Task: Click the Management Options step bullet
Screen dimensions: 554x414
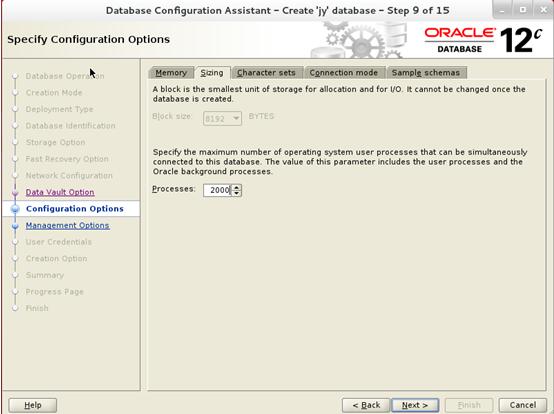Action: (15, 226)
